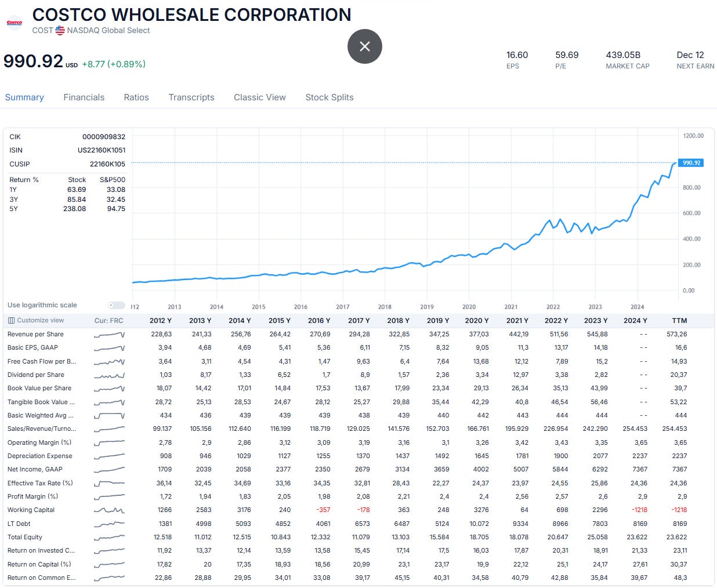Viewport: 717px width, 588px height.
Task: Open Book Value per Share sparkline
Action: pos(109,389)
